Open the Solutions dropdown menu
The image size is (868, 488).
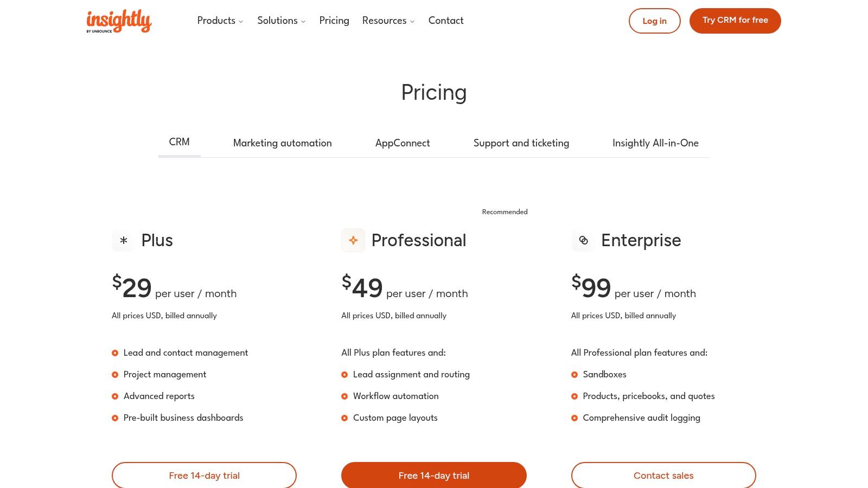pos(281,21)
